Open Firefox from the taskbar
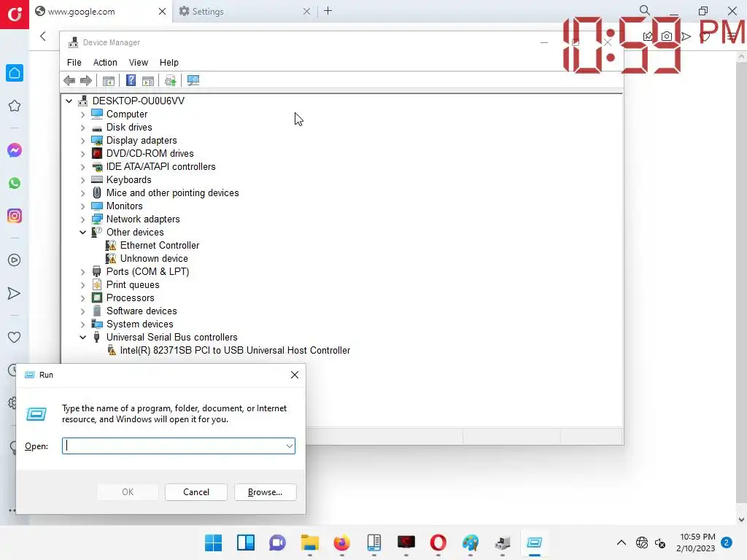The width and height of the screenshot is (747, 560). (341, 542)
